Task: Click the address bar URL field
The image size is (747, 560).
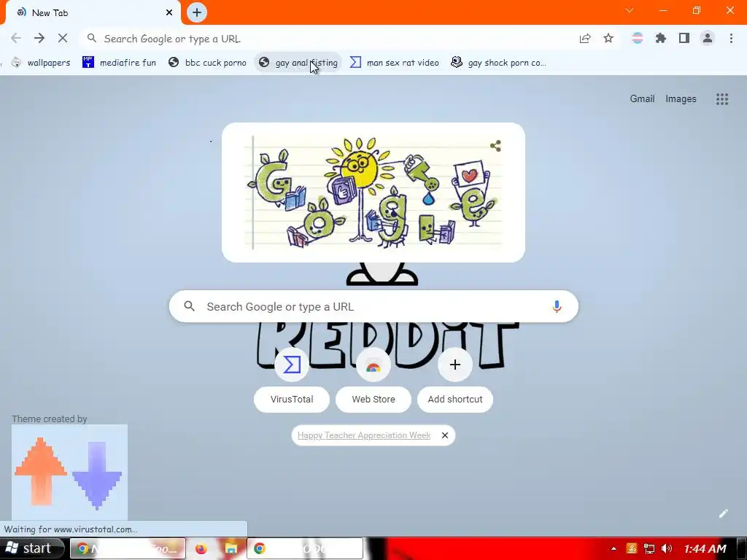Action: point(329,39)
